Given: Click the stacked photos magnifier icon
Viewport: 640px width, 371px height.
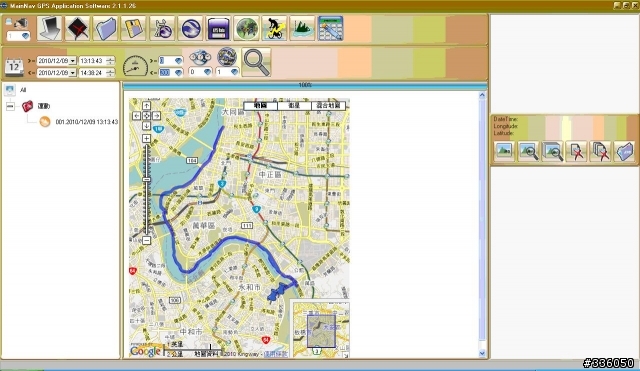Looking at the screenshot, I should click(x=552, y=151).
